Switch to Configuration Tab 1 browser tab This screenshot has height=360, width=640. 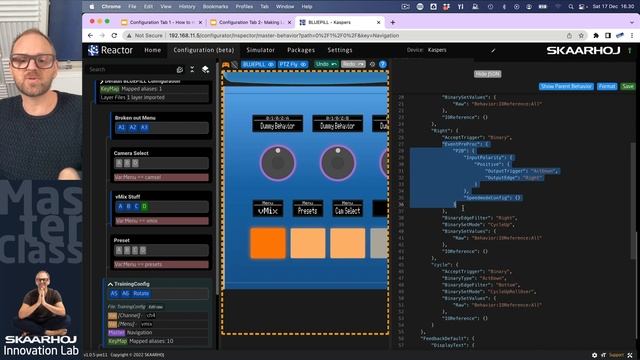162,22
